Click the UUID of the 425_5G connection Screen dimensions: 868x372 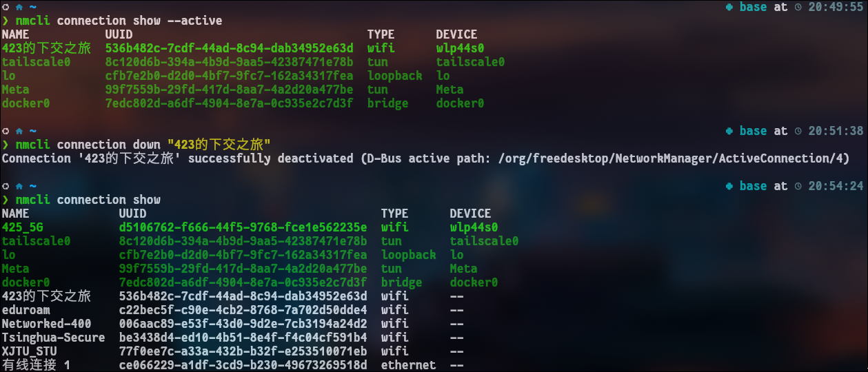(x=243, y=227)
